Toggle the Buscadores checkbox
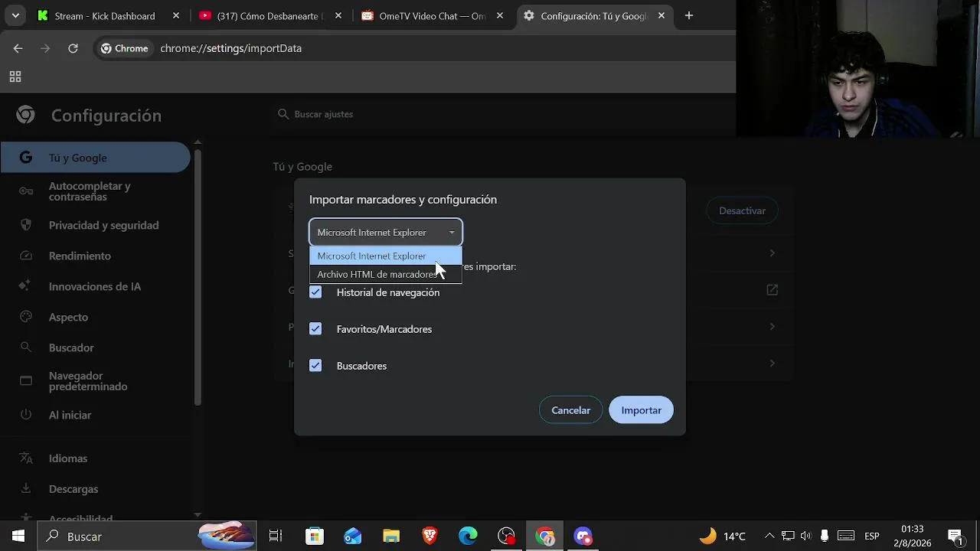980x551 pixels. 315,366
